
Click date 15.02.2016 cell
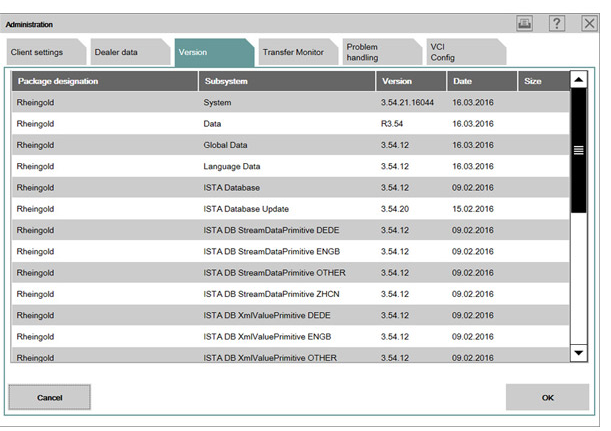pyautogui.click(x=473, y=209)
